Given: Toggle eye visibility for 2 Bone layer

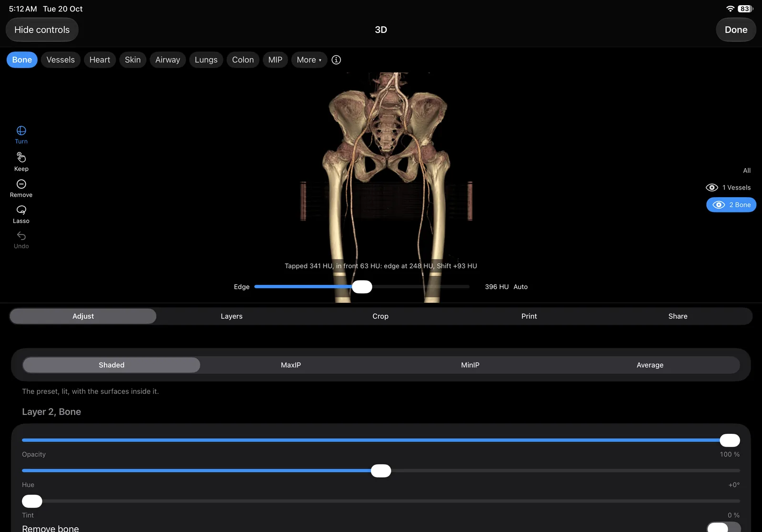Looking at the screenshot, I should click(719, 205).
